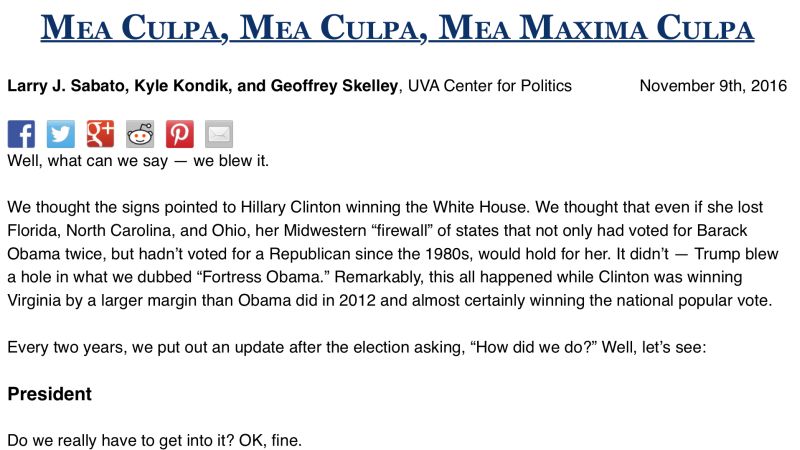The height and width of the screenshot is (450, 800).
Task: Click the President section heading
Action: pyautogui.click(x=50, y=394)
